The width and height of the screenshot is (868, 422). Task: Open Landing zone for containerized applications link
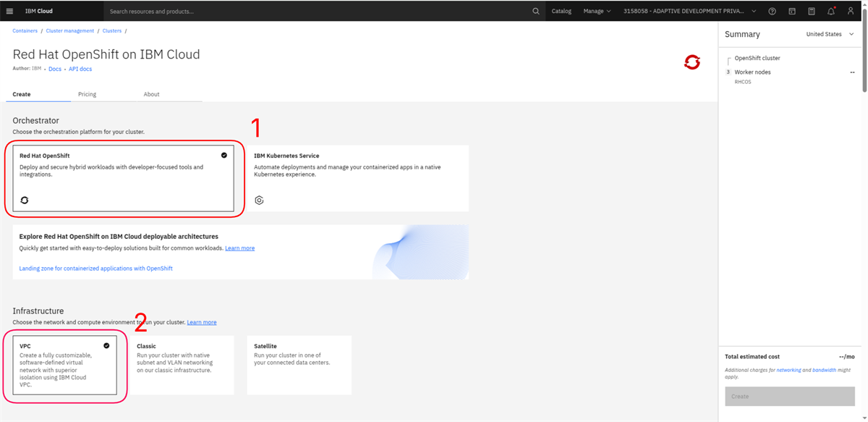(x=96, y=269)
